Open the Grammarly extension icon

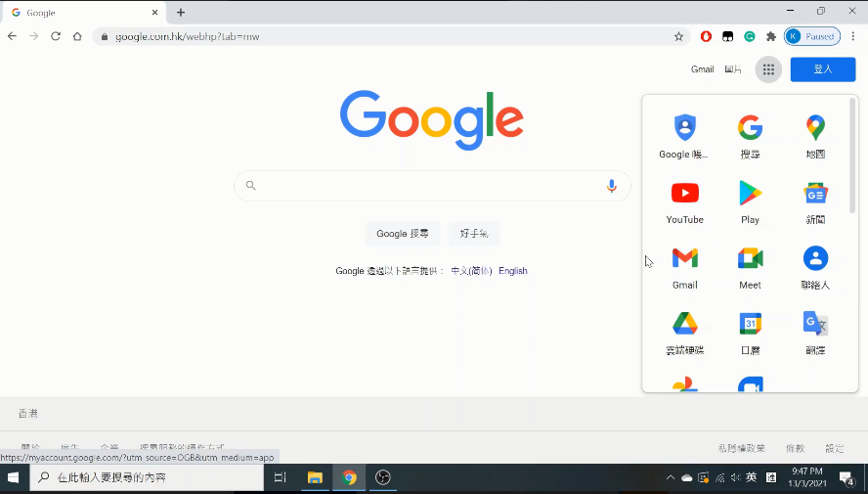pyautogui.click(x=750, y=36)
